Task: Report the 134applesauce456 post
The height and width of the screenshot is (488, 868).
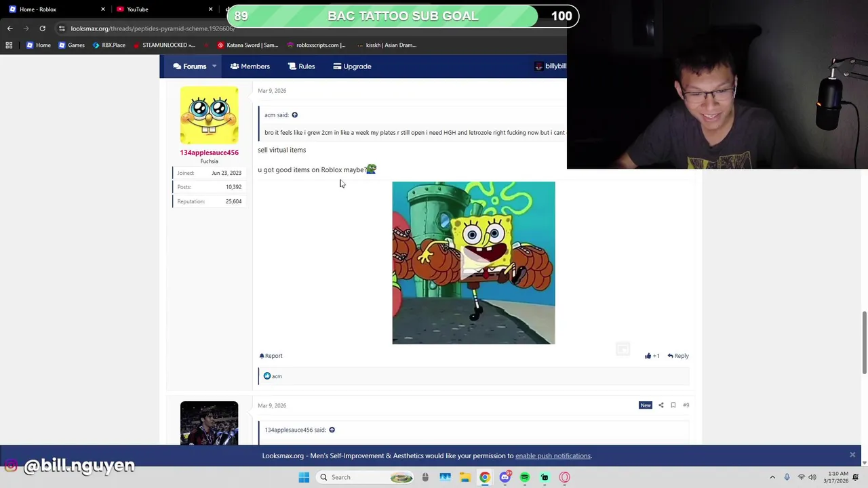Action: (x=271, y=356)
